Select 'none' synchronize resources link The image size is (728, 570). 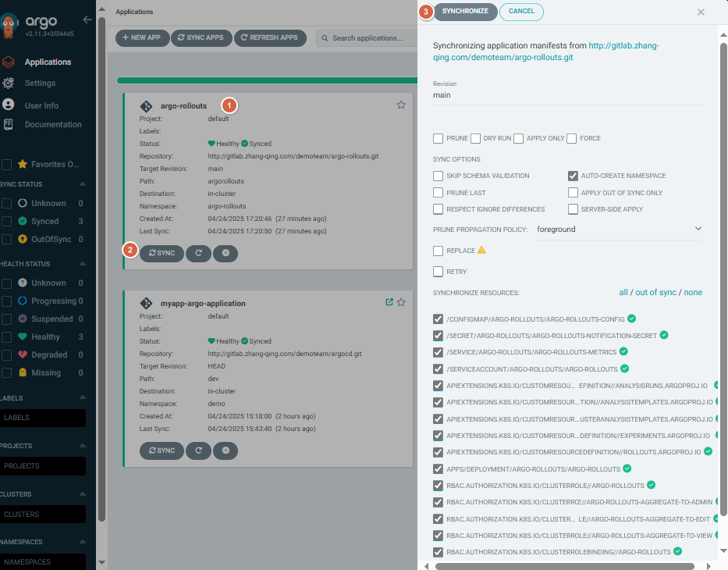[x=693, y=292]
